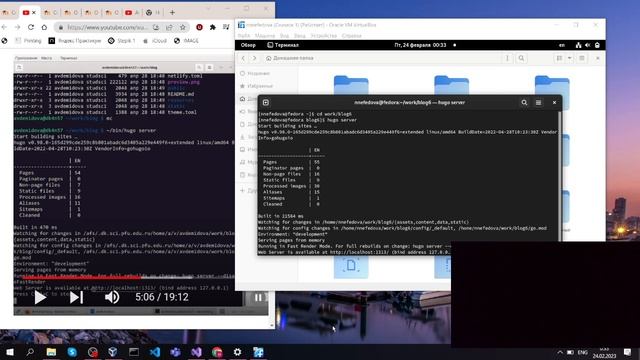Viewport: 640px width, 360px height.
Task: Open Visual Studio Code from the taskbar
Action: pyautogui.click(x=155, y=352)
